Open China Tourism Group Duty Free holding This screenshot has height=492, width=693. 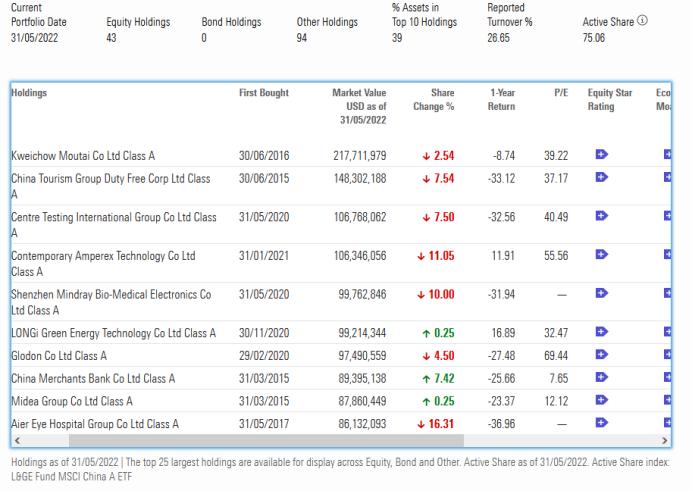point(110,186)
